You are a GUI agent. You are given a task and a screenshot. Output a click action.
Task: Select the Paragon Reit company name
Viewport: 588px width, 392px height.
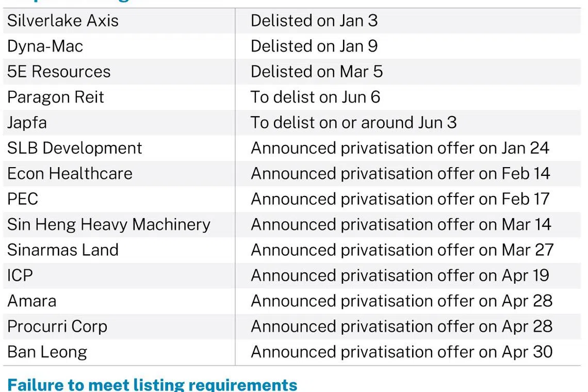coord(56,97)
